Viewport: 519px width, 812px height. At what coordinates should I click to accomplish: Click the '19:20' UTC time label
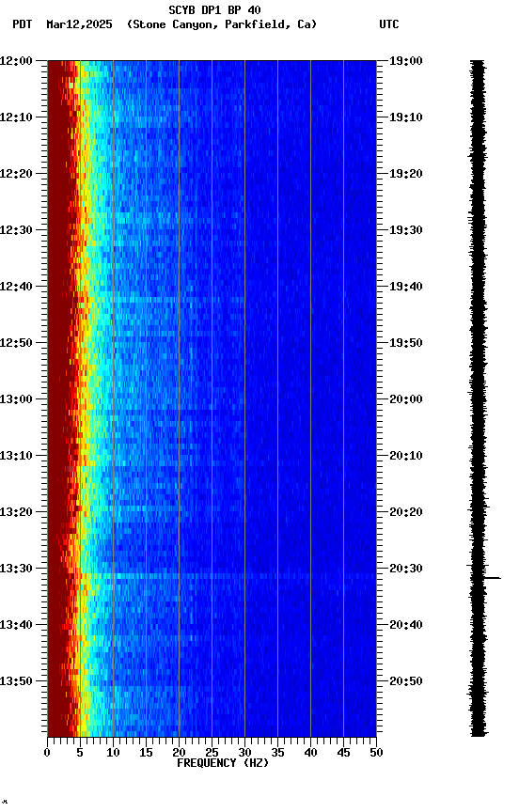[406, 174]
